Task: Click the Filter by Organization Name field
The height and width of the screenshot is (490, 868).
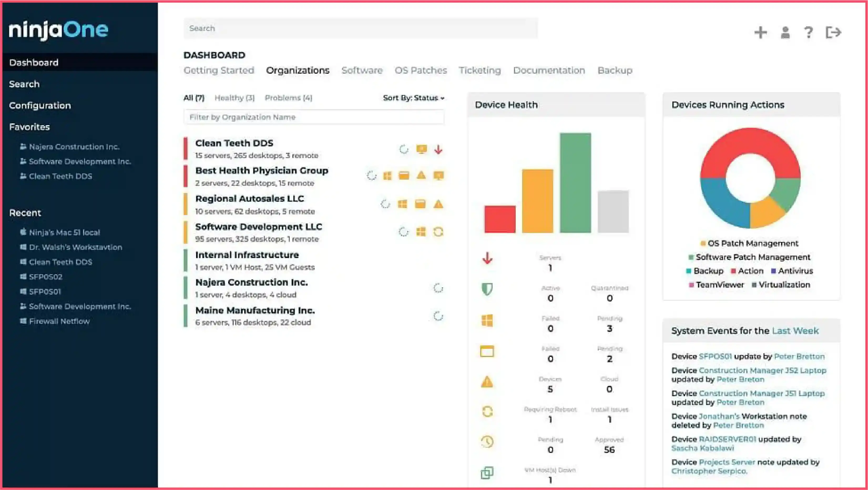Action: pos(314,117)
